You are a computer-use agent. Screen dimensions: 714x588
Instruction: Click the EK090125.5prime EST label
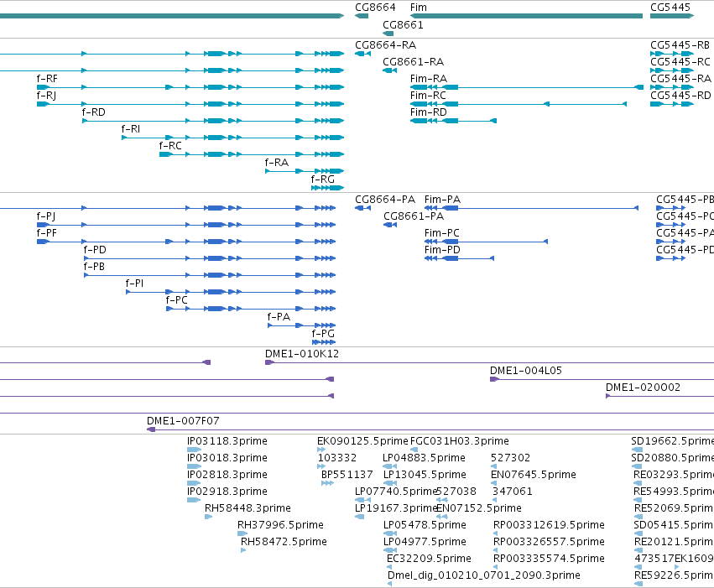point(362,441)
